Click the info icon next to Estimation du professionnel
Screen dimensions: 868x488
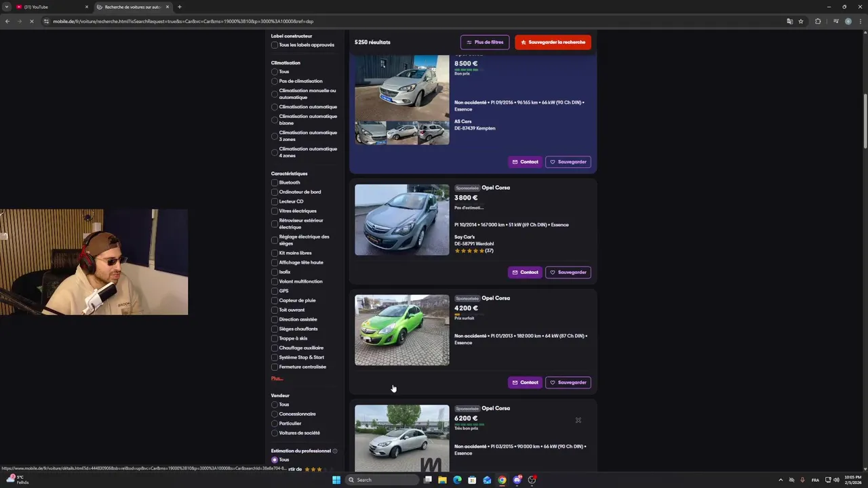pyautogui.click(x=335, y=451)
